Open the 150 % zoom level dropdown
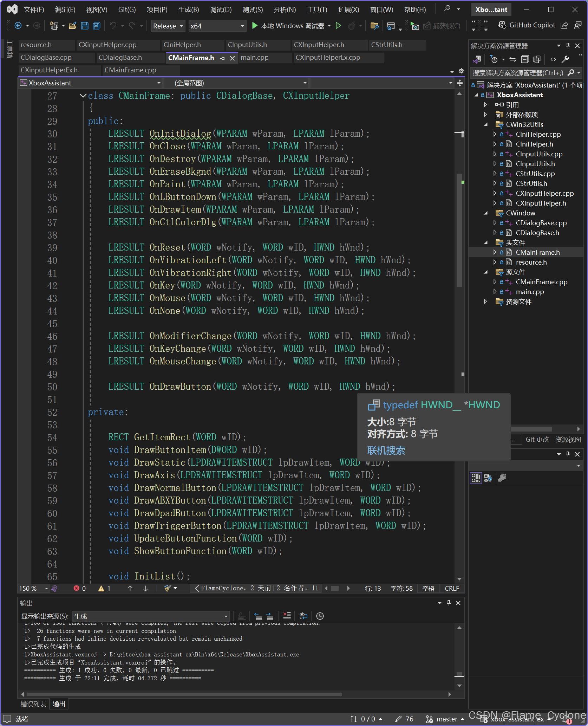The width and height of the screenshot is (588, 726). (x=33, y=588)
